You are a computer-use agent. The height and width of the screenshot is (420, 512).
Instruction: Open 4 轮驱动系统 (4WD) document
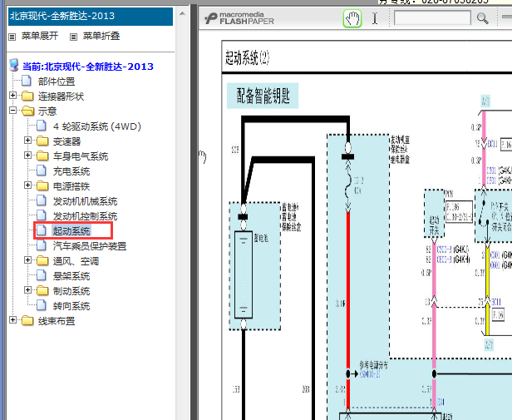[97, 126]
